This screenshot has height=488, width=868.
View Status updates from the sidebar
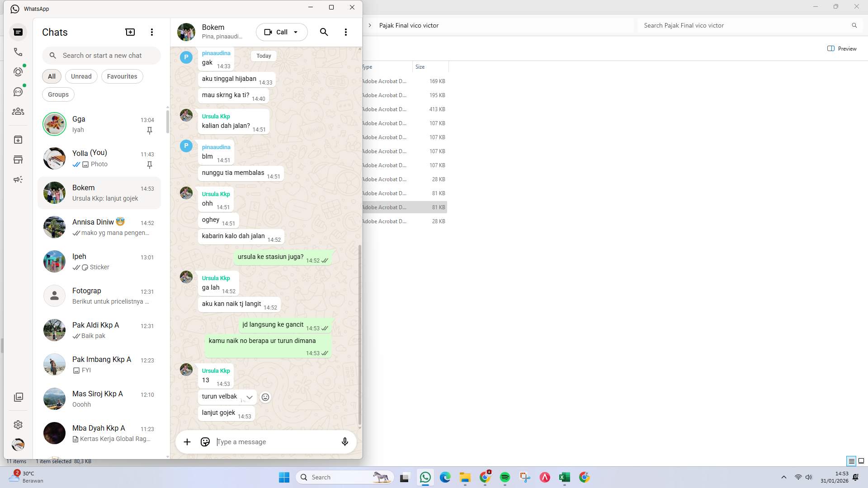coord(18,71)
